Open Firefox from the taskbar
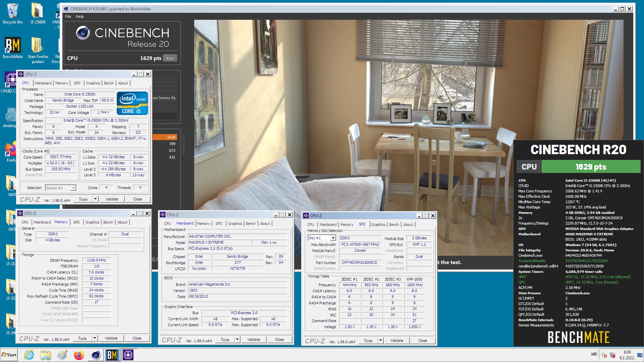The width and height of the screenshot is (644, 362). (79, 355)
